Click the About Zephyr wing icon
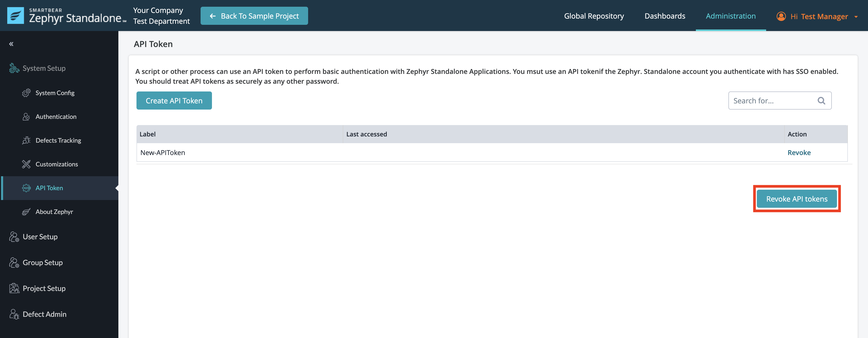 (26, 212)
